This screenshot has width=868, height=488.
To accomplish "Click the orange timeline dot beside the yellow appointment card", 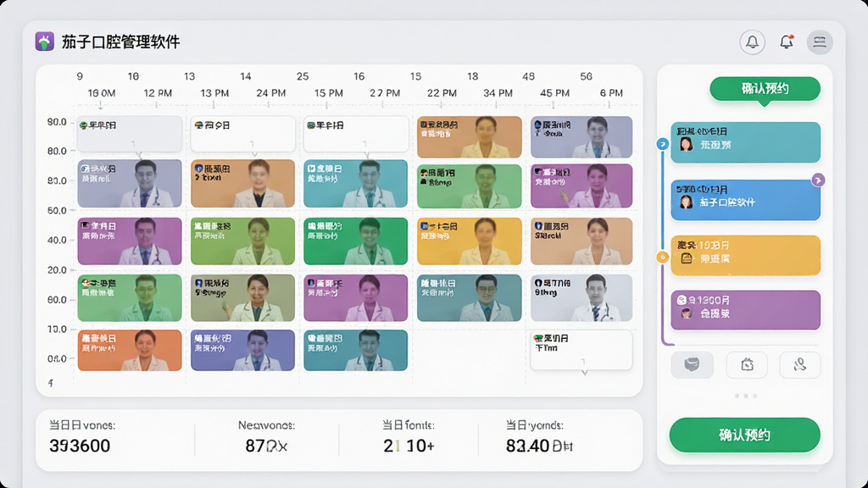I will [662, 258].
